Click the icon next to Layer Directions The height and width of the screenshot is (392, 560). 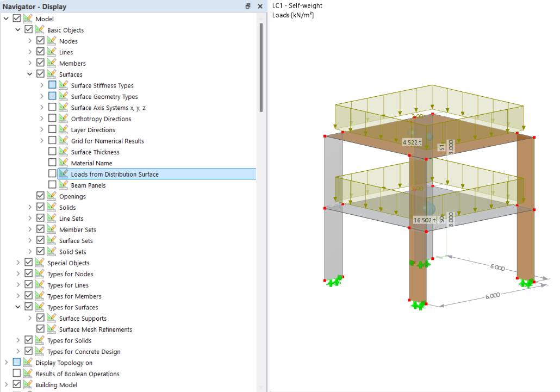[x=63, y=129]
